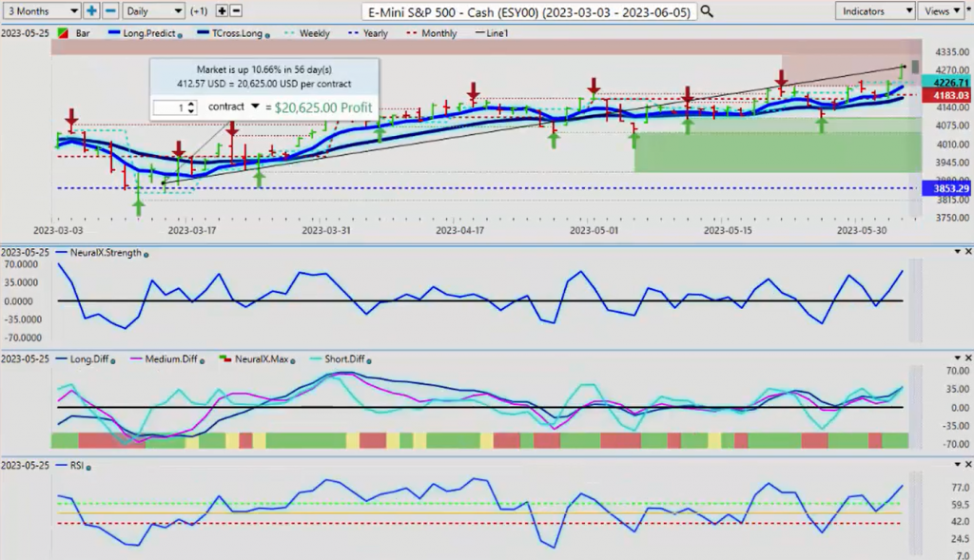The image size is (974, 560).
Task: Collapse the RSI panel via arrow
Action: [x=957, y=464]
